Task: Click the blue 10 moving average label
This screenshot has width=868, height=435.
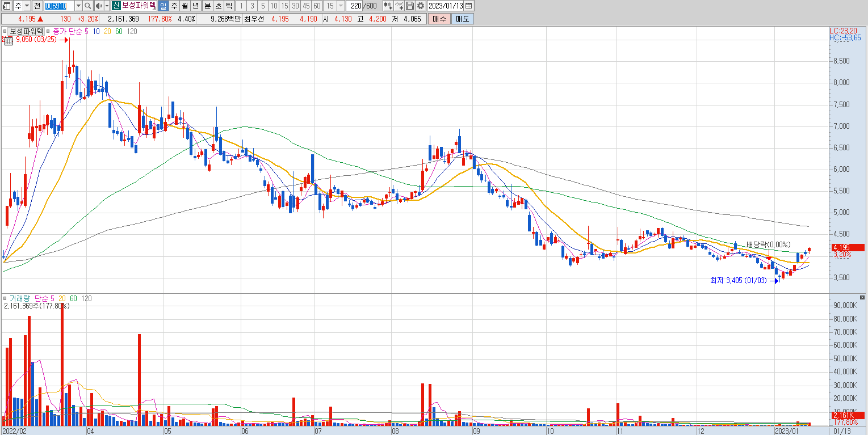Action: coord(96,31)
